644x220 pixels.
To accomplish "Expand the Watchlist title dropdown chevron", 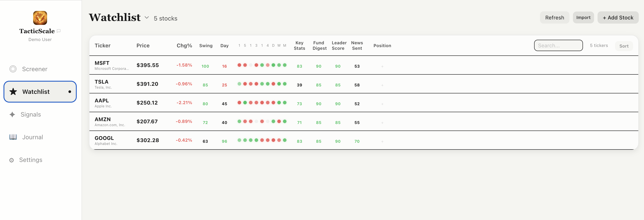I will point(147,17).
